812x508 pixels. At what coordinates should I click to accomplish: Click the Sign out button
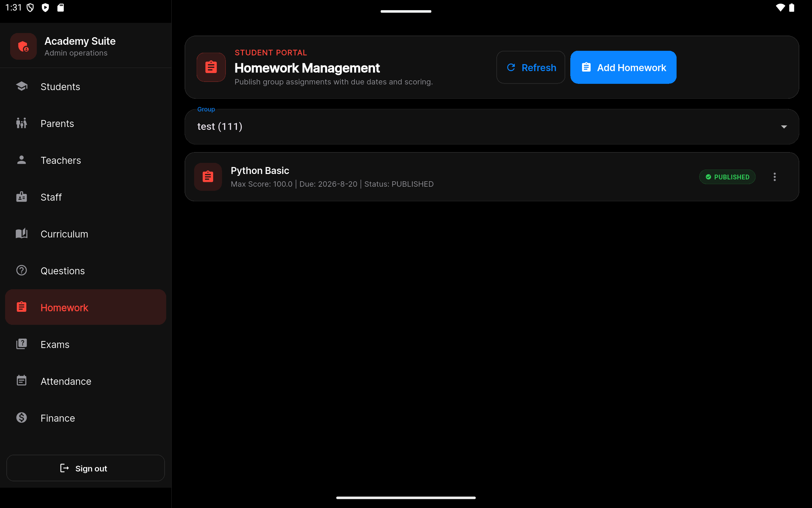pos(86,468)
